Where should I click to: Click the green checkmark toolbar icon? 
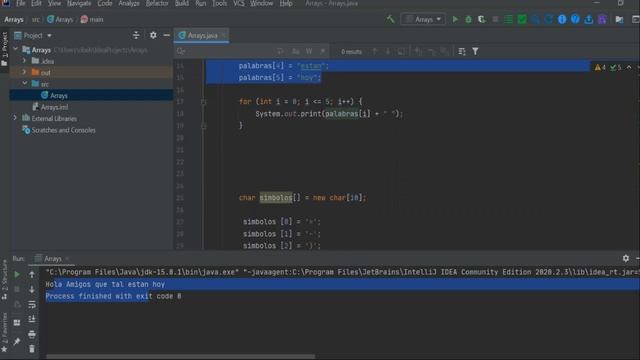(x=522, y=19)
